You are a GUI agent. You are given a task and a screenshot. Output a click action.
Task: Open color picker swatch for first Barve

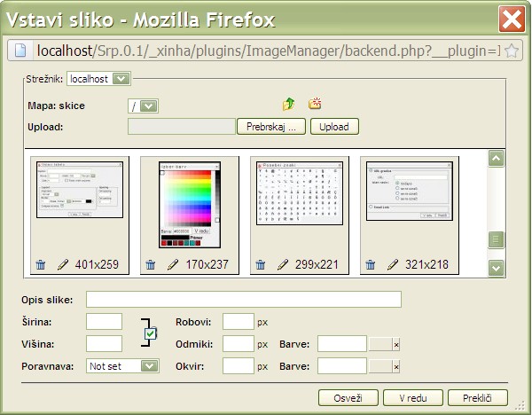pyautogui.click(x=380, y=344)
